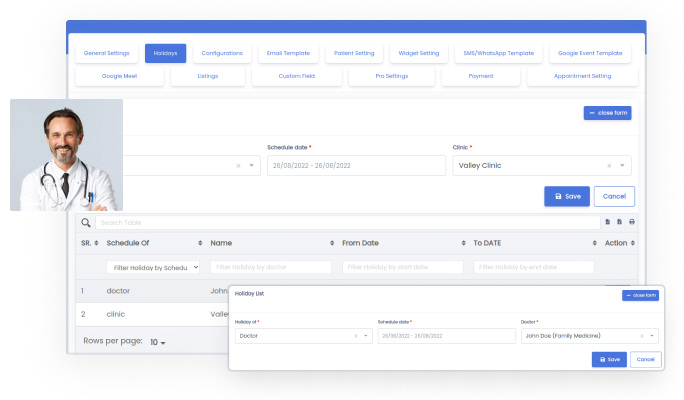This screenshot has height=400, width=684.
Task: Switch to the Appointment Setting tab
Action: (582, 76)
